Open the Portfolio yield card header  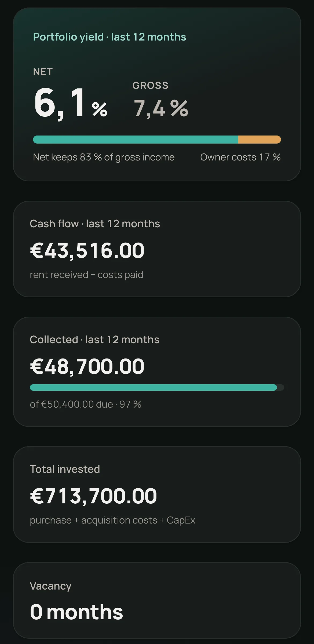coord(109,37)
